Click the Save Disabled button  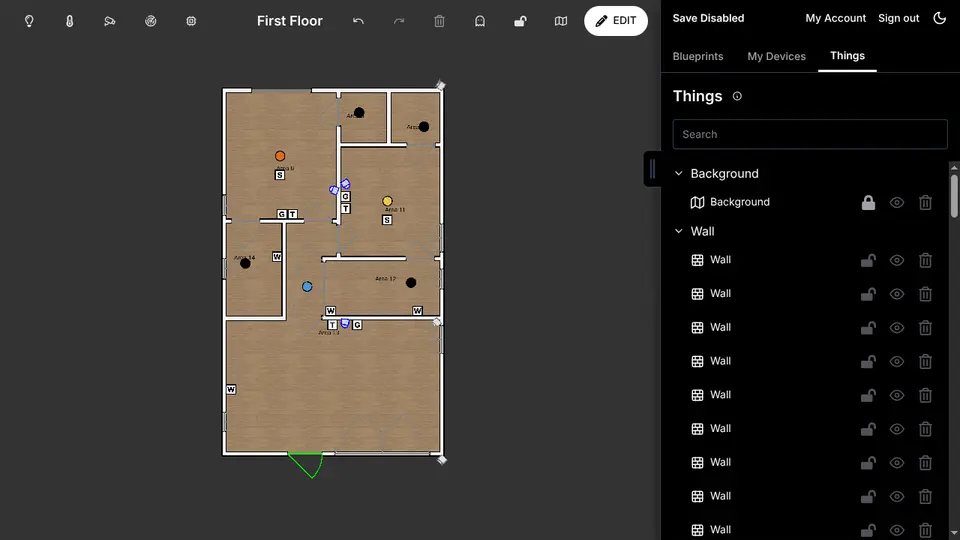(x=708, y=18)
